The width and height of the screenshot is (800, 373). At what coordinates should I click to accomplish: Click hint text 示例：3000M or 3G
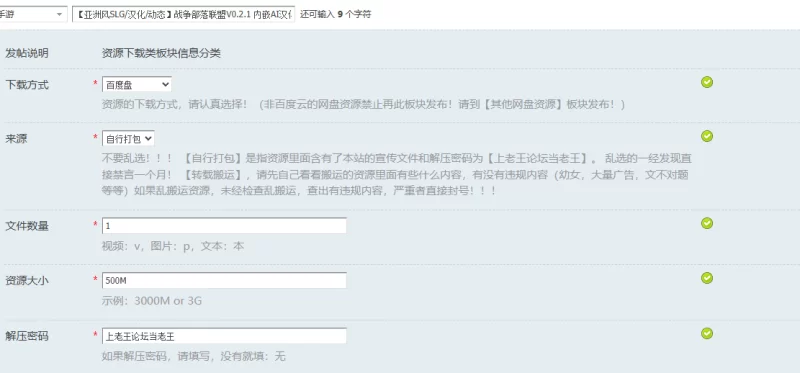(152, 301)
